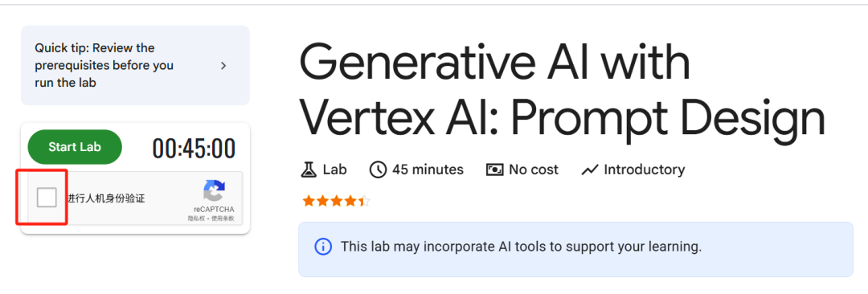This screenshot has width=868, height=294.
Task: Click the first orange rating star
Action: point(309,201)
